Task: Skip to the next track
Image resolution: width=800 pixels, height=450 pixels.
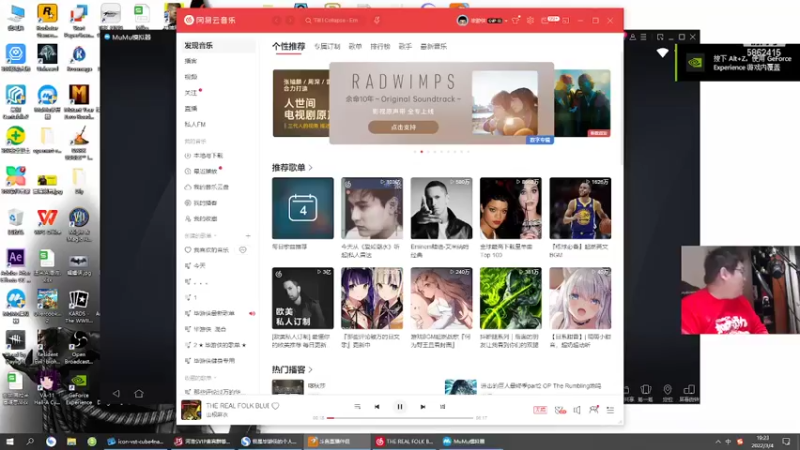Action: pos(422,407)
